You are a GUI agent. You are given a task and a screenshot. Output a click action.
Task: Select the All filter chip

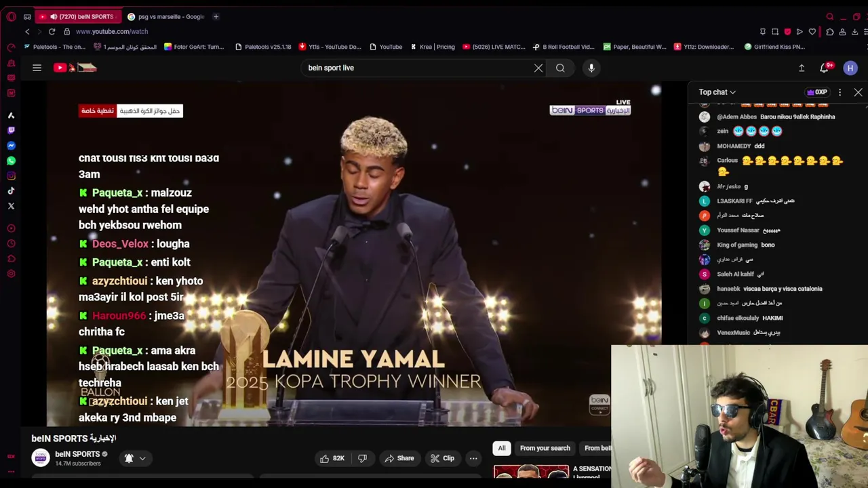[502, 448]
